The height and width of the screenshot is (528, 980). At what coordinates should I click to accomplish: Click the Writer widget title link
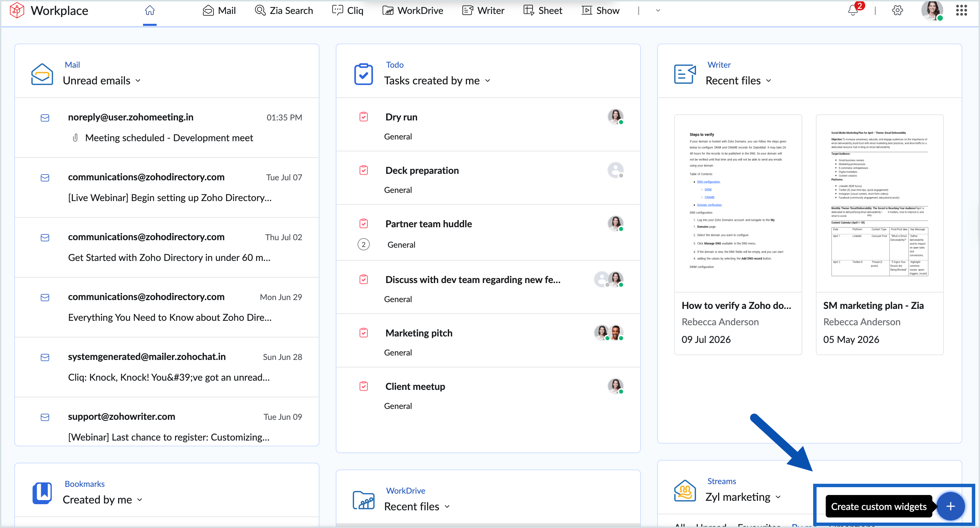[718, 65]
